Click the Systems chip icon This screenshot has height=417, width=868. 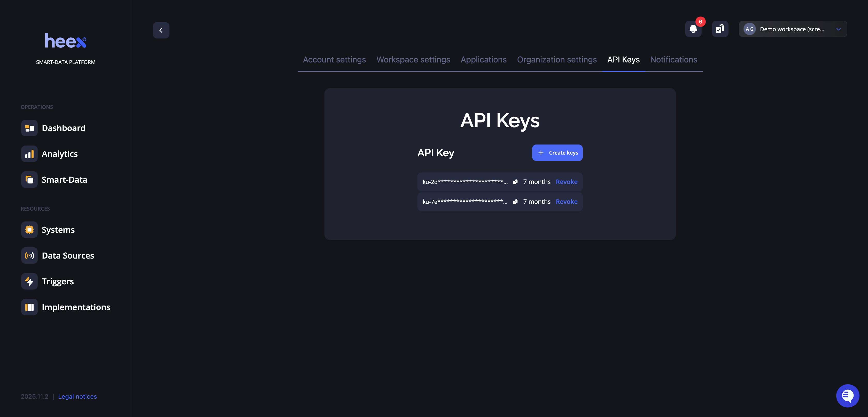pos(29,230)
